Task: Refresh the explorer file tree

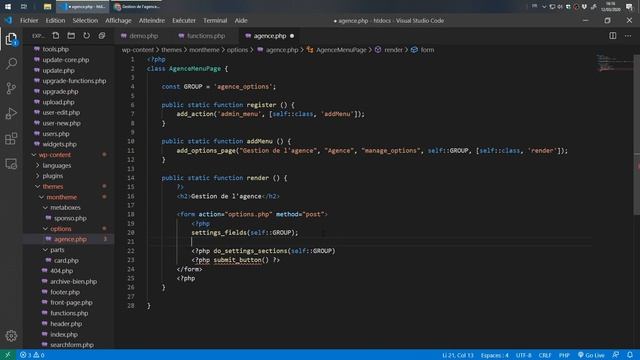Action: (x=87, y=36)
